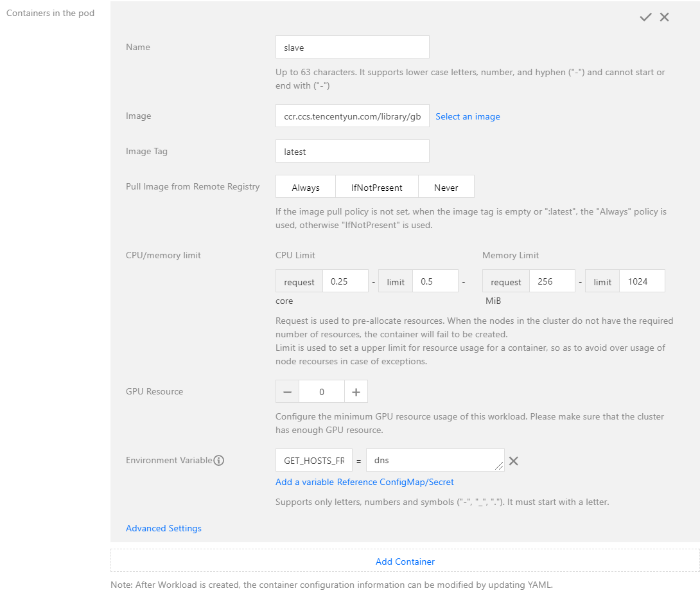Screen dimensions: 700x593
Task: Set pull policy to Never
Action: [x=446, y=188]
